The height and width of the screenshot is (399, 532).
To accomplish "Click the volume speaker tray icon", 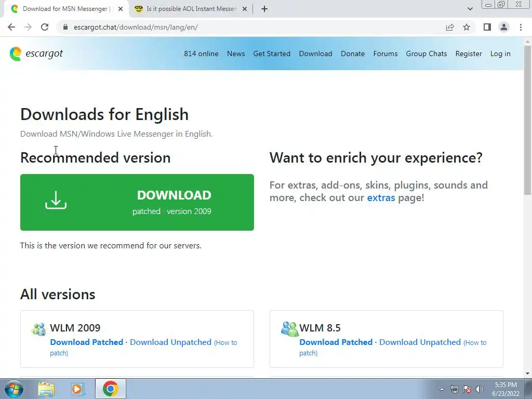I will coord(480,389).
